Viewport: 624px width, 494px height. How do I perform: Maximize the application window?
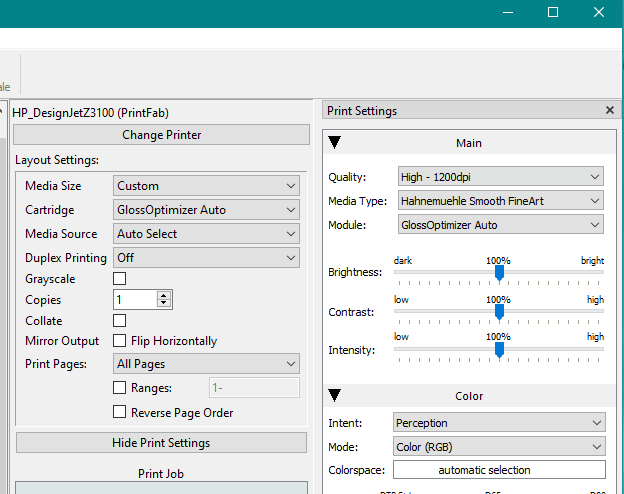coord(553,13)
